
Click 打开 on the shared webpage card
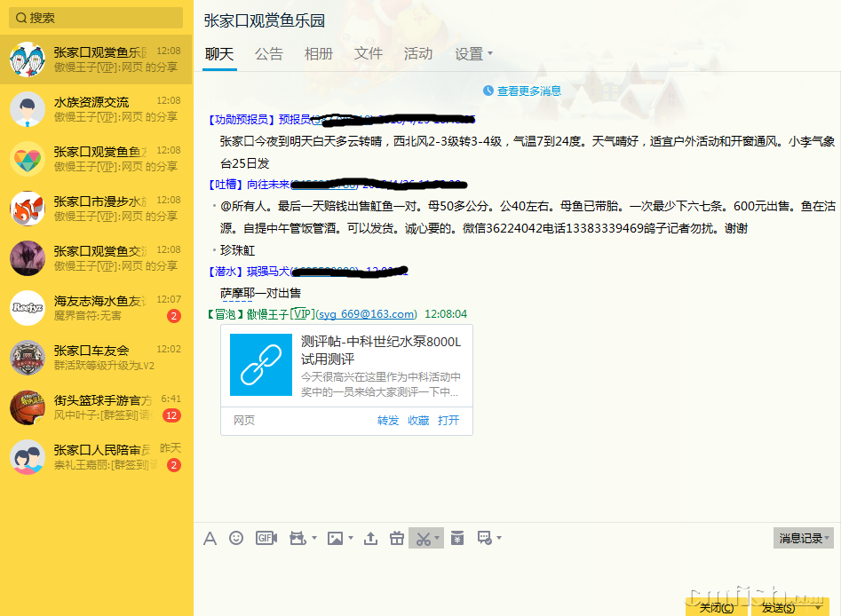[x=448, y=421]
